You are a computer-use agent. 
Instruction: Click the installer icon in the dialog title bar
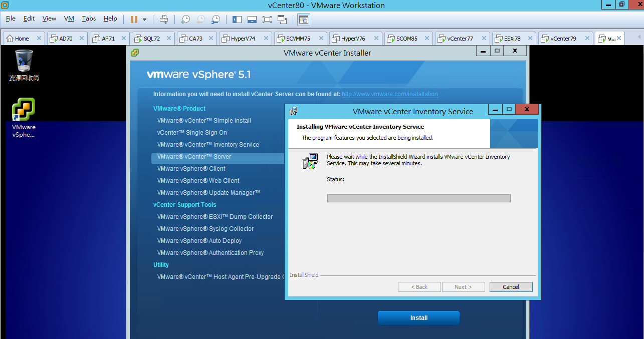coord(294,111)
